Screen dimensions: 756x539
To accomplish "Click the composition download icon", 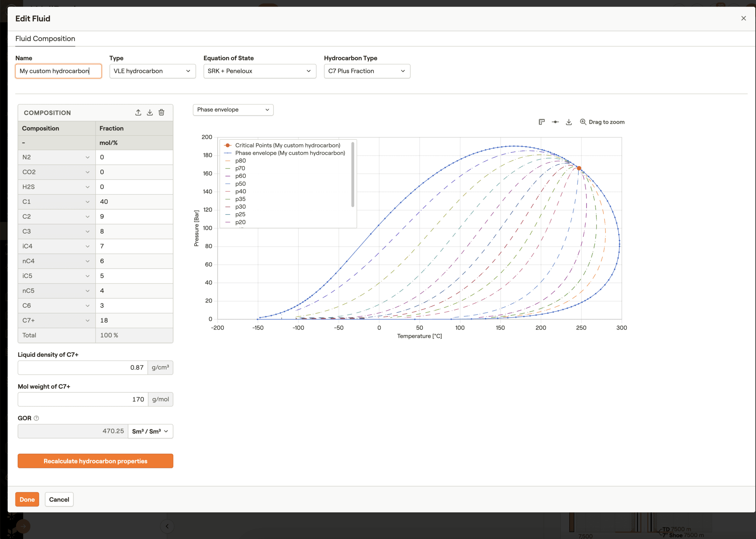I will (x=150, y=112).
